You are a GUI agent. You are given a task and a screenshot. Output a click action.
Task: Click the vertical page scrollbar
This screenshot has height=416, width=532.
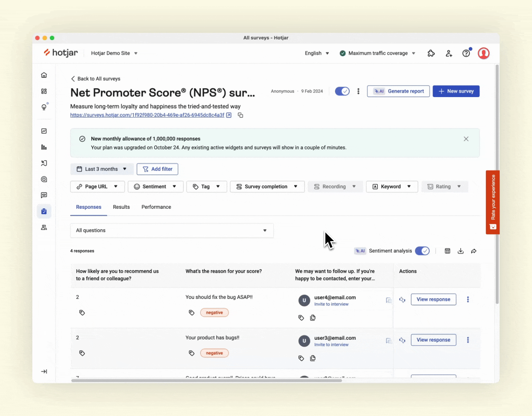pyautogui.click(x=497, y=184)
